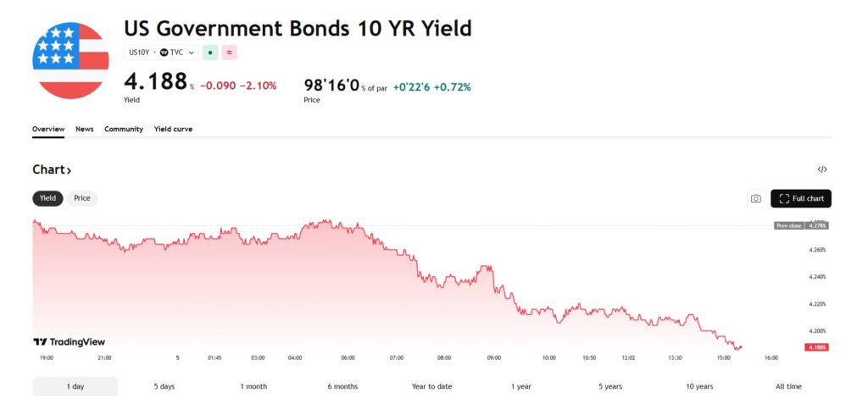
Task: Click the 4.188% current value label
Action: point(817,347)
